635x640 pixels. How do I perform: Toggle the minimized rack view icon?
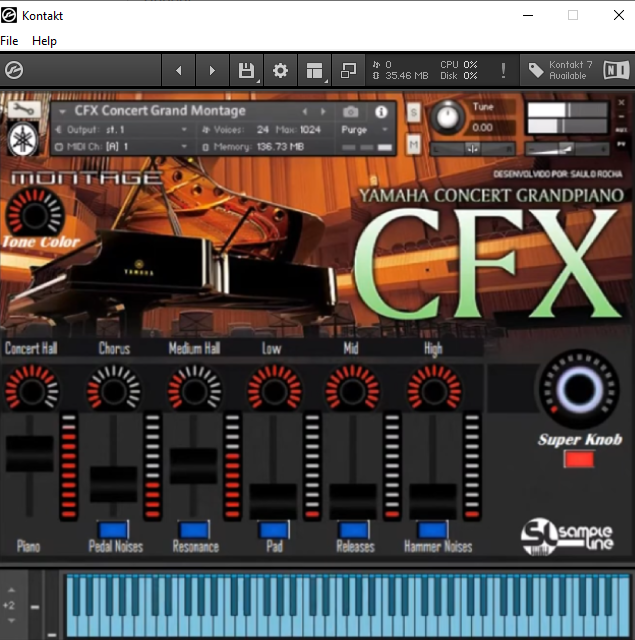348,71
